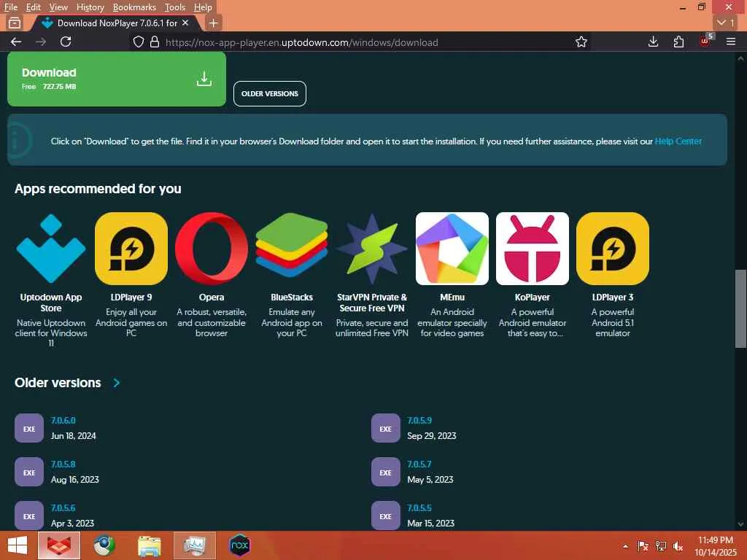The width and height of the screenshot is (747, 560).
Task: Open version 7.0.5.9 link
Action: click(419, 421)
